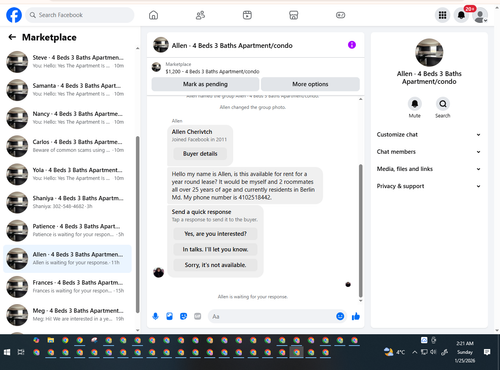Screen dimensions: 500x370
Task: Attach a file with the photo icon
Action: (169, 316)
